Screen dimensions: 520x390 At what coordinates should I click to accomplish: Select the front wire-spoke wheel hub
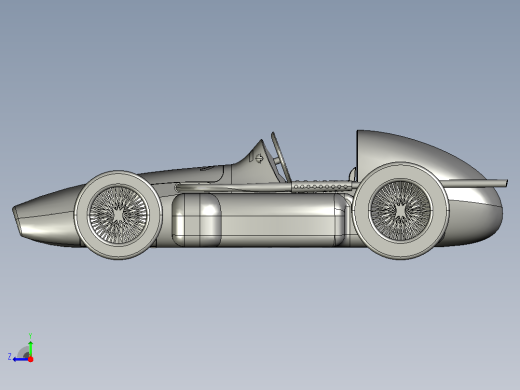(118, 215)
